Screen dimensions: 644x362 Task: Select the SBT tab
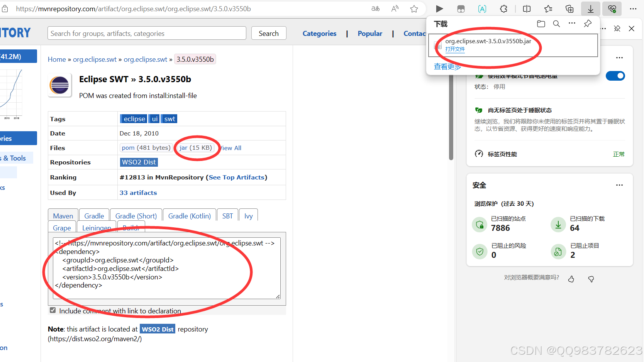227,216
